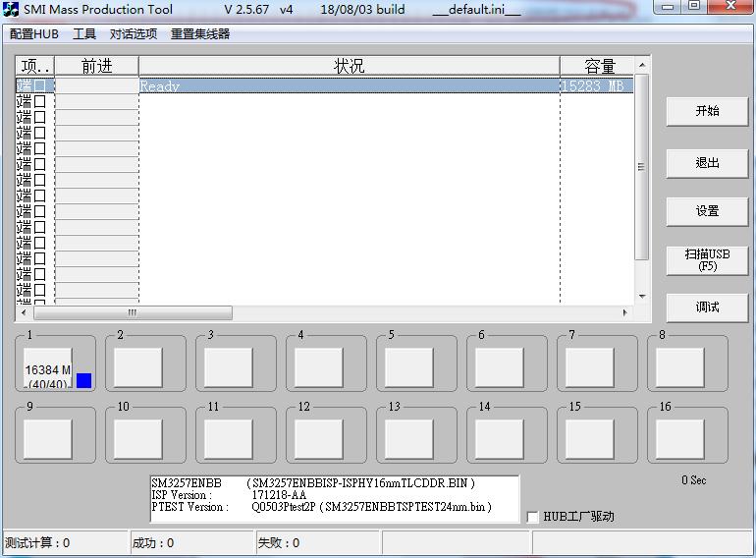Enable the HUB工厂驱动 checkbox
The width and height of the screenshot is (756, 558).
(532, 517)
